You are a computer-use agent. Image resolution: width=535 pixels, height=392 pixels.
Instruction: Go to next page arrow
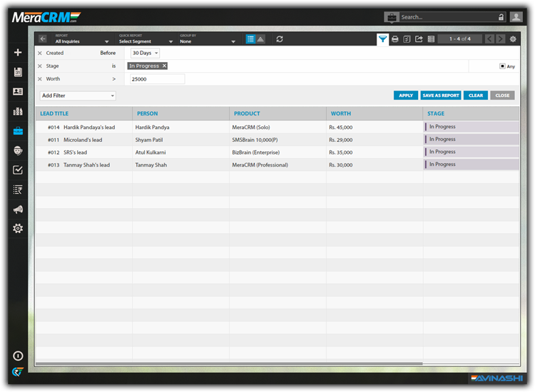500,39
